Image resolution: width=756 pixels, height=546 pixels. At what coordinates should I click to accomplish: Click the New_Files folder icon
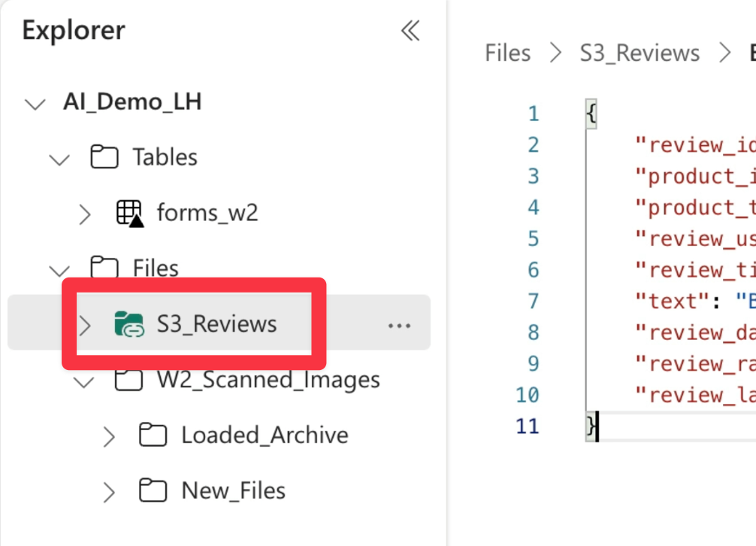[x=153, y=491]
